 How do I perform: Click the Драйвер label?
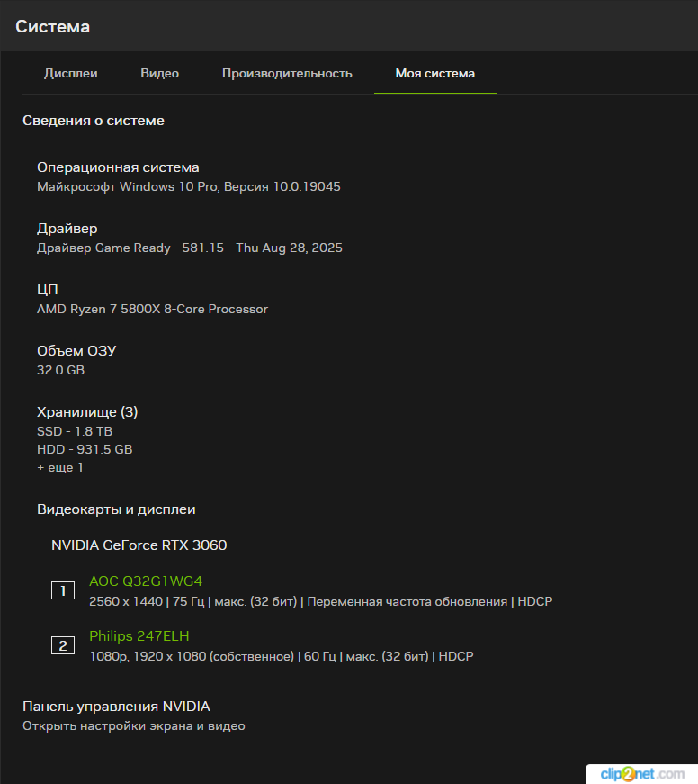pos(67,229)
